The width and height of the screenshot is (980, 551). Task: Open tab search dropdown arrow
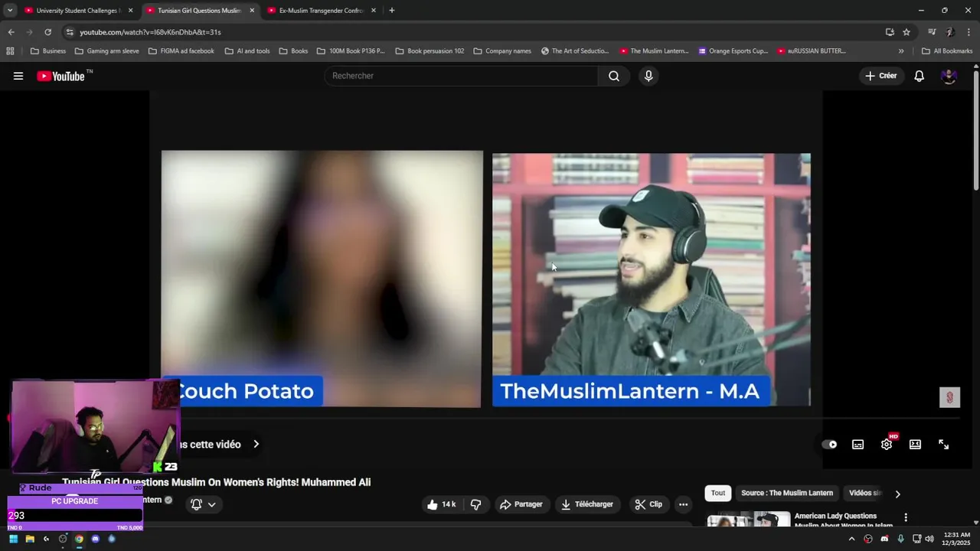click(10, 11)
